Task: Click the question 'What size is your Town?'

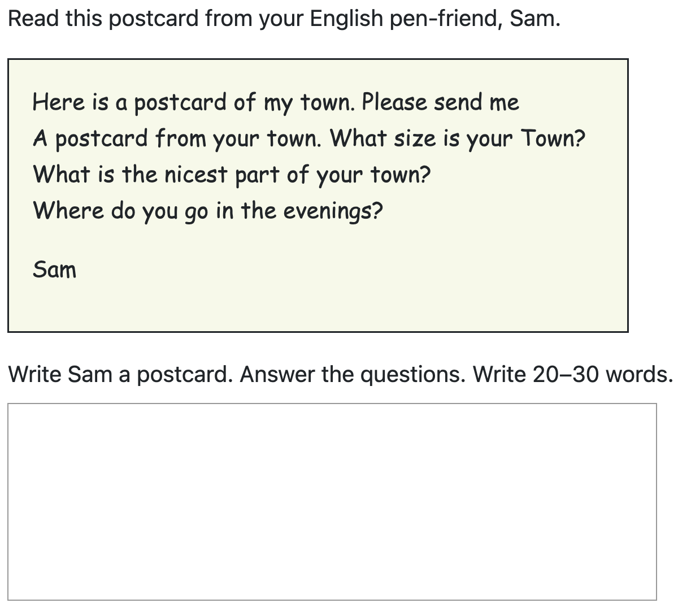Action: click(x=457, y=138)
